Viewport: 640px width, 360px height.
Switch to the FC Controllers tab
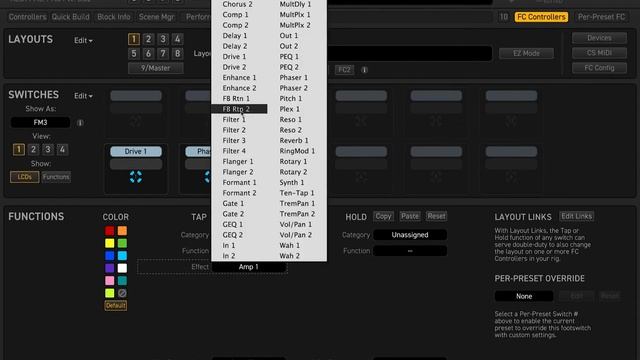(x=541, y=17)
